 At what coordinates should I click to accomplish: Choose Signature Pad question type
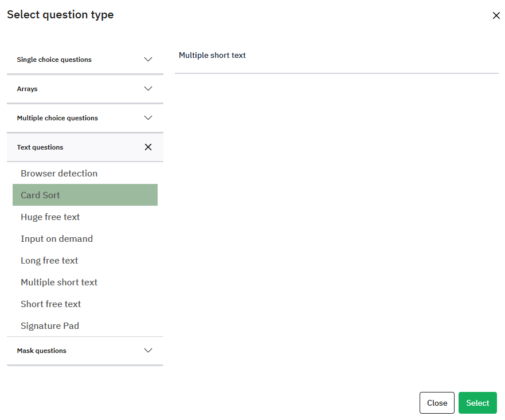50,326
